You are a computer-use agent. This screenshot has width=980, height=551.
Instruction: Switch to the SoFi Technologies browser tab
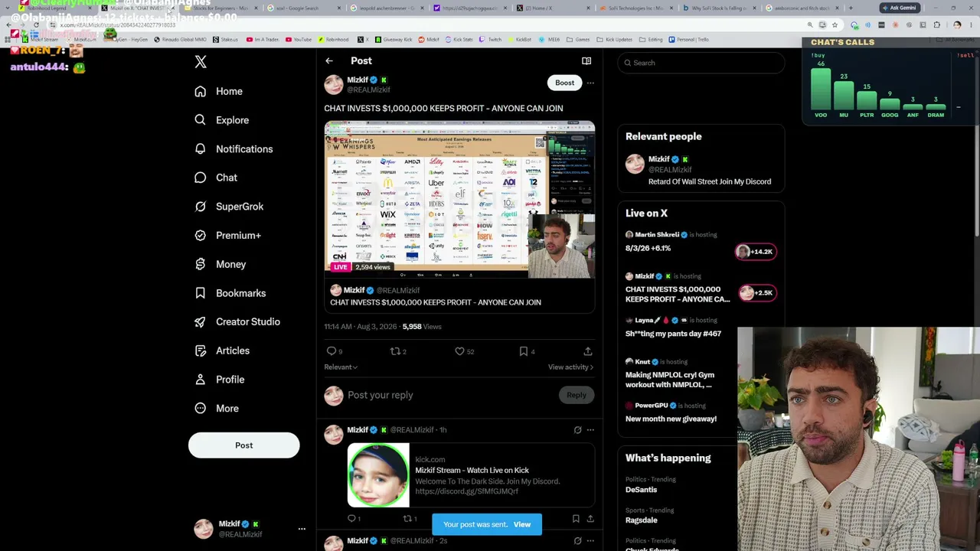[x=635, y=8]
